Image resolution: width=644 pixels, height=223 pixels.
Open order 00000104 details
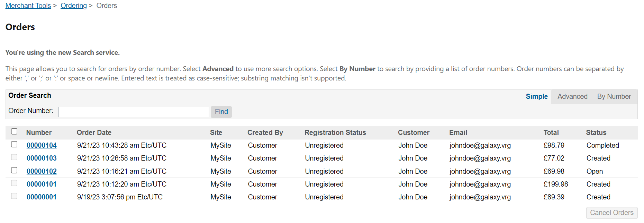[x=42, y=145]
